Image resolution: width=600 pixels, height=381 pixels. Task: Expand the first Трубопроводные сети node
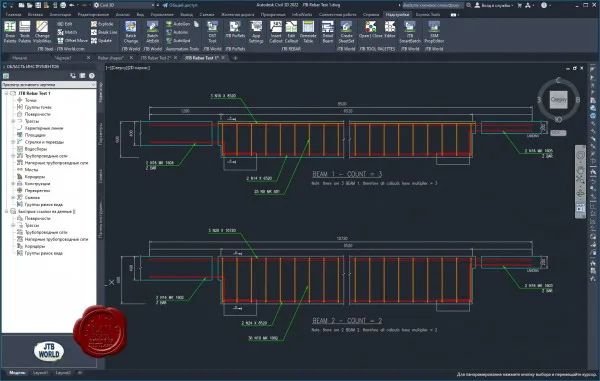click(x=13, y=156)
